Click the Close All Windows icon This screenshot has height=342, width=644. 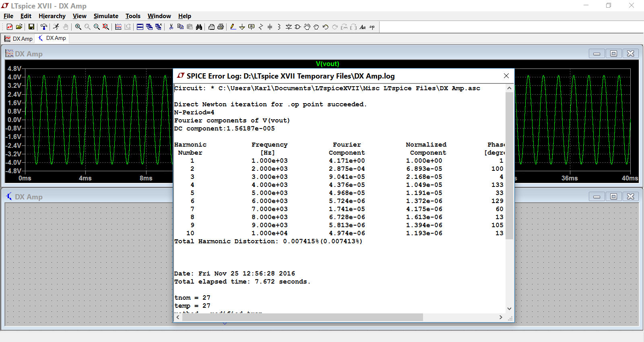click(159, 27)
